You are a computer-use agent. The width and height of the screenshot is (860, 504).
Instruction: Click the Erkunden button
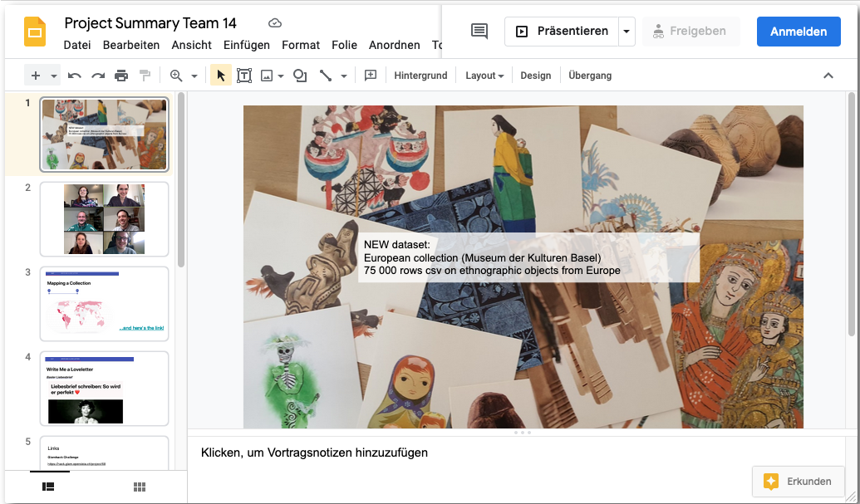[798, 481]
